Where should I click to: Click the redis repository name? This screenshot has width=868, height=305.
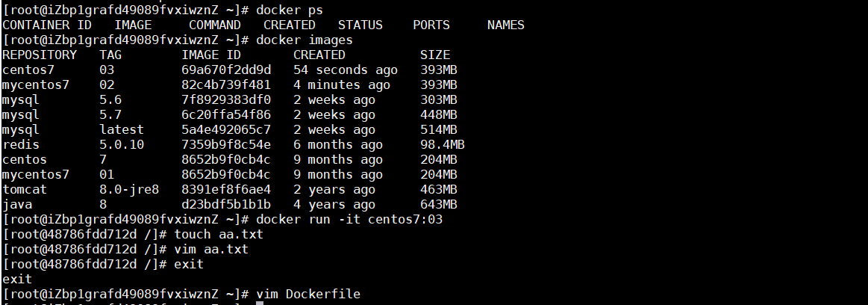[21, 144]
